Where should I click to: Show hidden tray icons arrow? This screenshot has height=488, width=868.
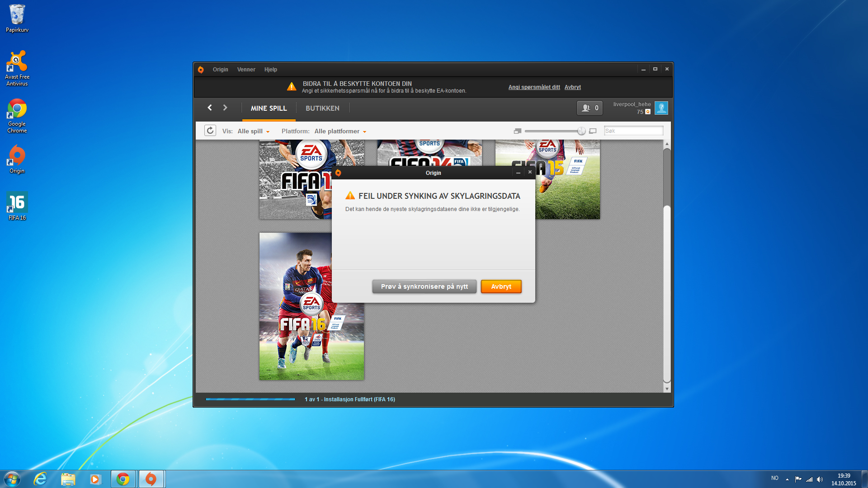pyautogui.click(x=787, y=479)
